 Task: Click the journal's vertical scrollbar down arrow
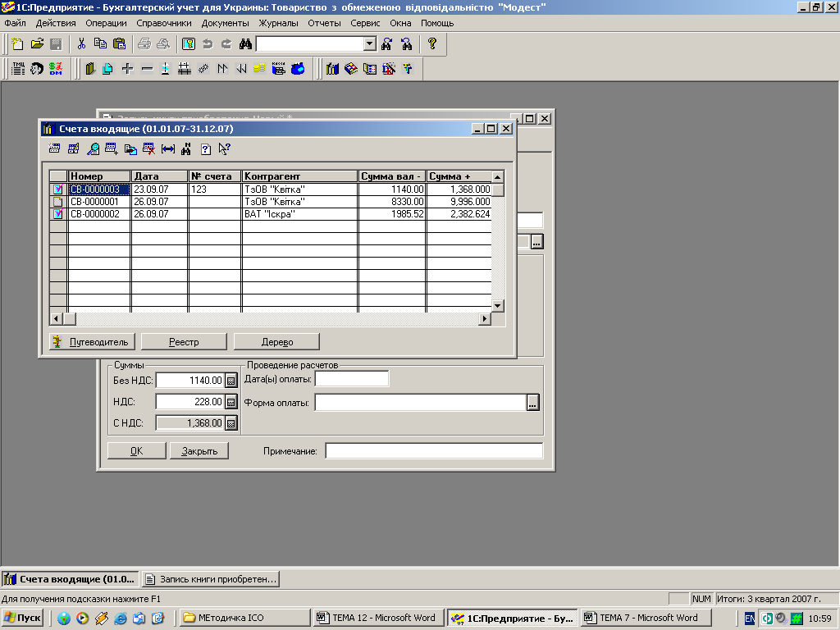point(498,306)
